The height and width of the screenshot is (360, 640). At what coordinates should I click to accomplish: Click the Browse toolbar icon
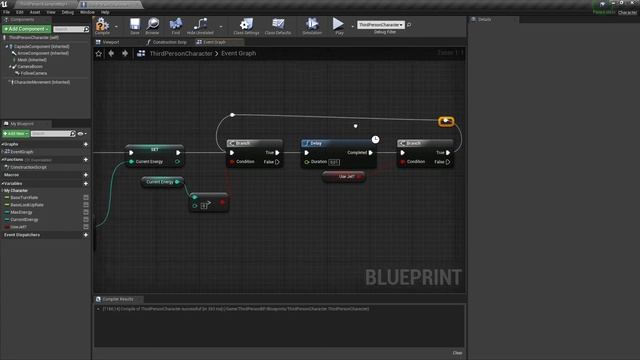152,26
